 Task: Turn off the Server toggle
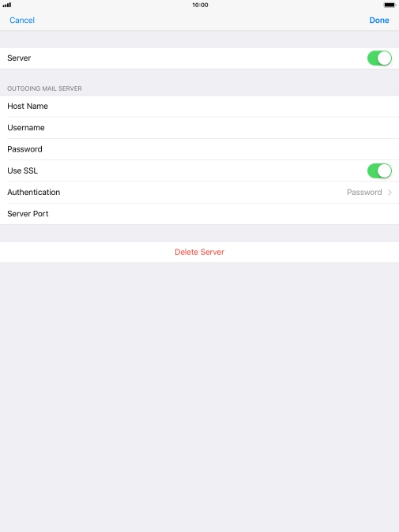[x=379, y=58]
